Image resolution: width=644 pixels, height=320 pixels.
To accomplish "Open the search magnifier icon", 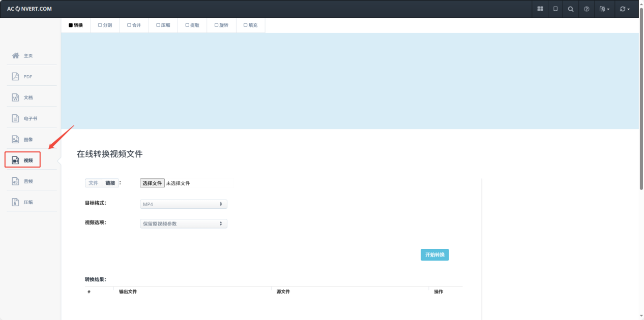I will pyautogui.click(x=571, y=9).
